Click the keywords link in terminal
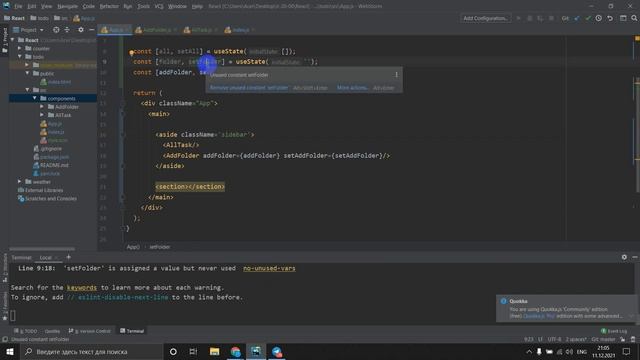This screenshot has width=640, height=360. tap(82, 287)
